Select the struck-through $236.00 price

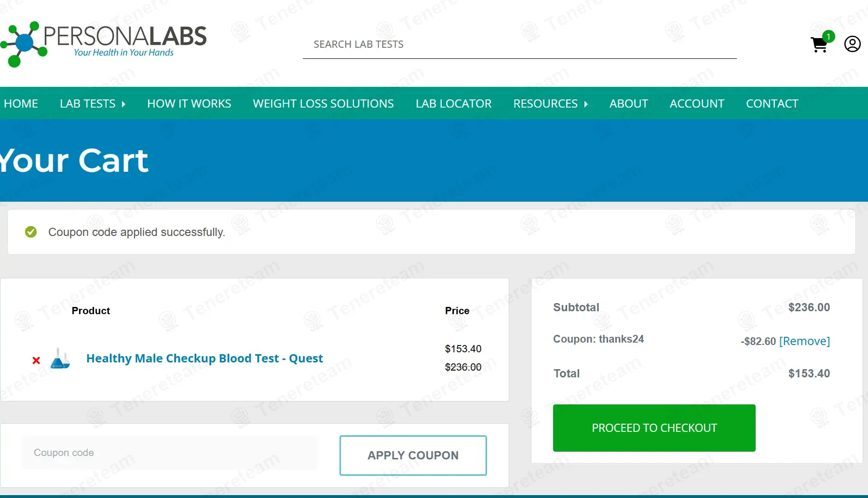click(463, 367)
